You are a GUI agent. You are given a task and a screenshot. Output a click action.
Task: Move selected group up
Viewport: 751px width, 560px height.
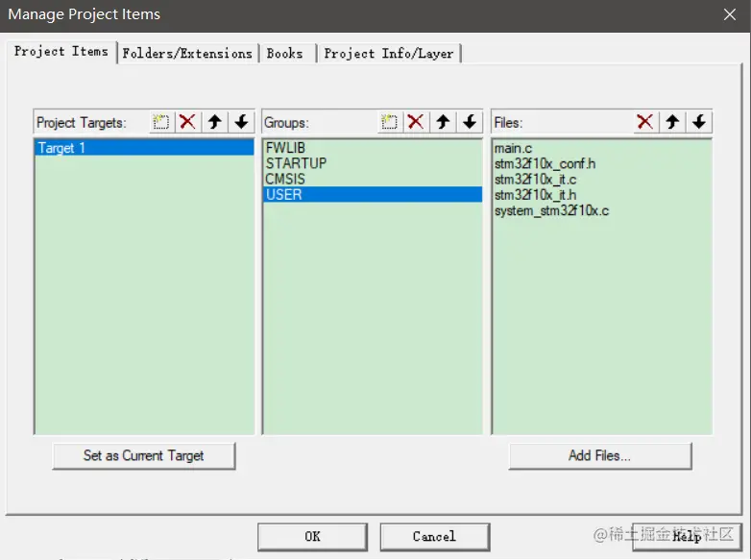tap(443, 122)
